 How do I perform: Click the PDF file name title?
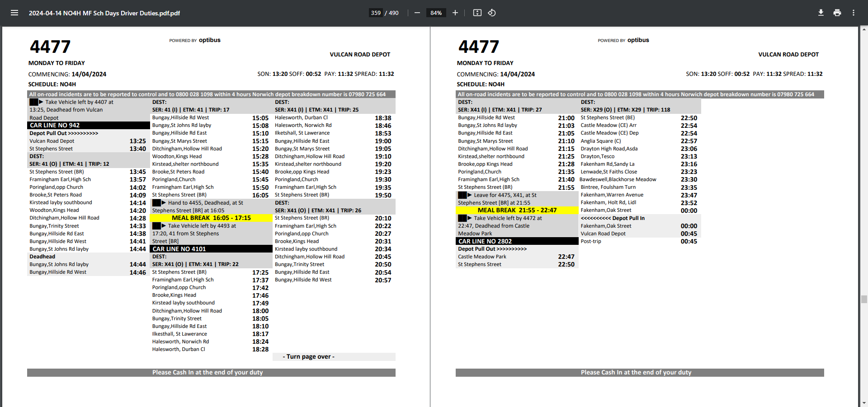pos(104,13)
